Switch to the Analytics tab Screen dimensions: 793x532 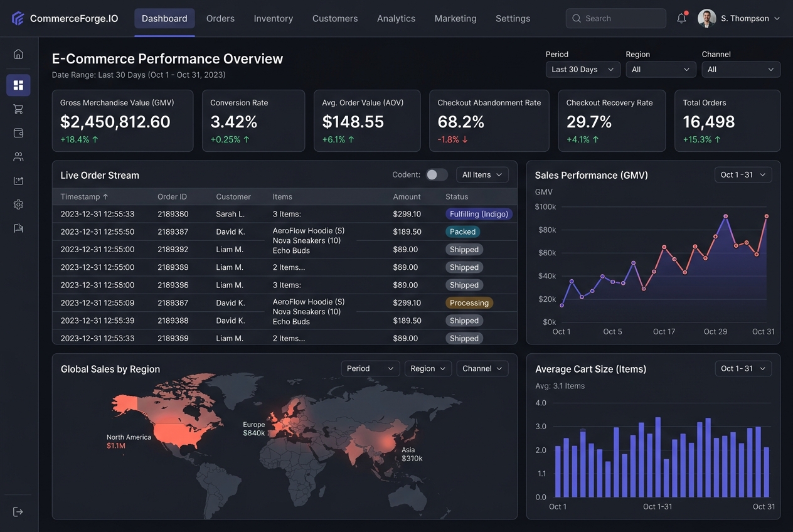pos(396,18)
